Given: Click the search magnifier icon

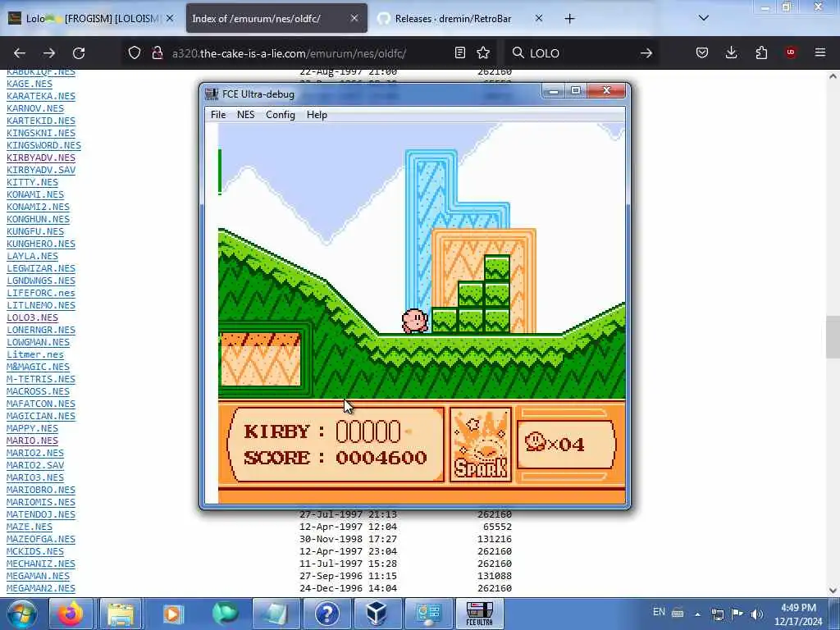Looking at the screenshot, I should pos(518,52).
